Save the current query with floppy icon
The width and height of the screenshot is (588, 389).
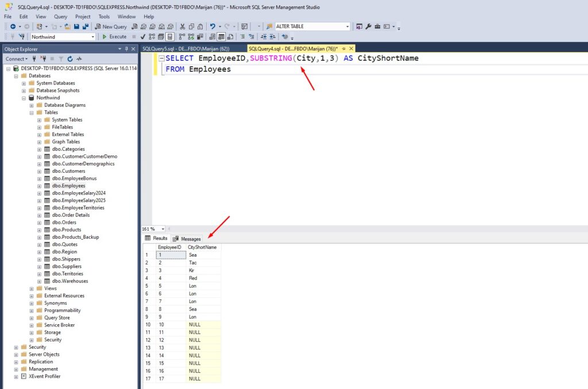pyautogui.click(x=76, y=26)
